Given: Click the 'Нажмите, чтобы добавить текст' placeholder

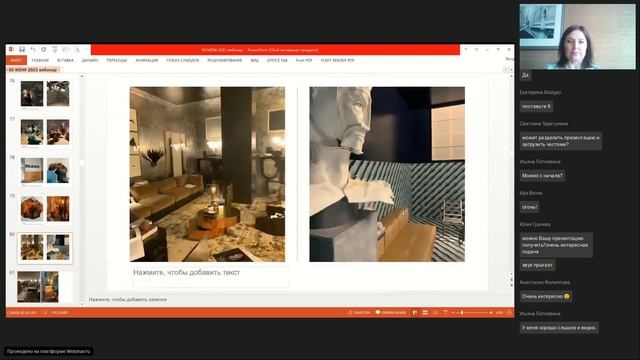Looking at the screenshot, I should [211, 277].
